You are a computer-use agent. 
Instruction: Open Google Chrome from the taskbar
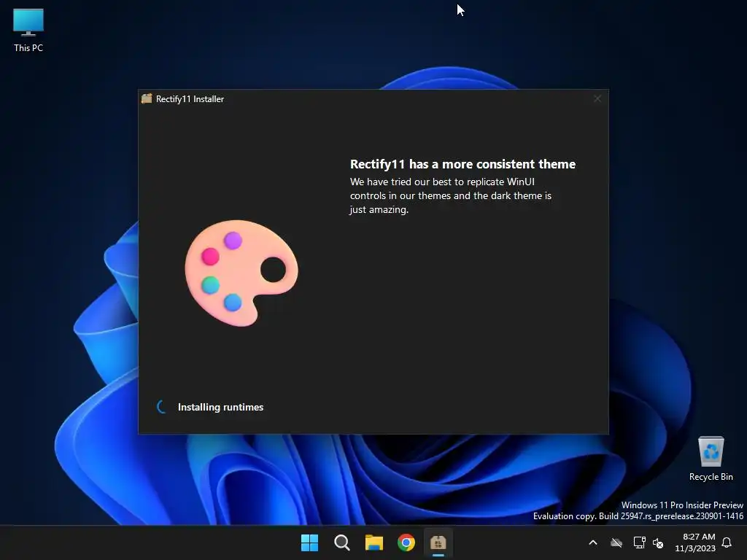pyautogui.click(x=406, y=542)
